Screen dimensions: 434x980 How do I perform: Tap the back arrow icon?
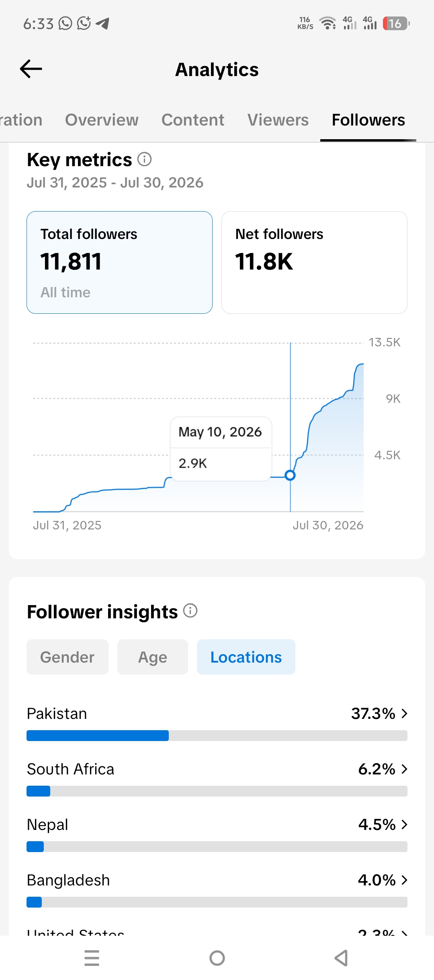pos(31,69)
